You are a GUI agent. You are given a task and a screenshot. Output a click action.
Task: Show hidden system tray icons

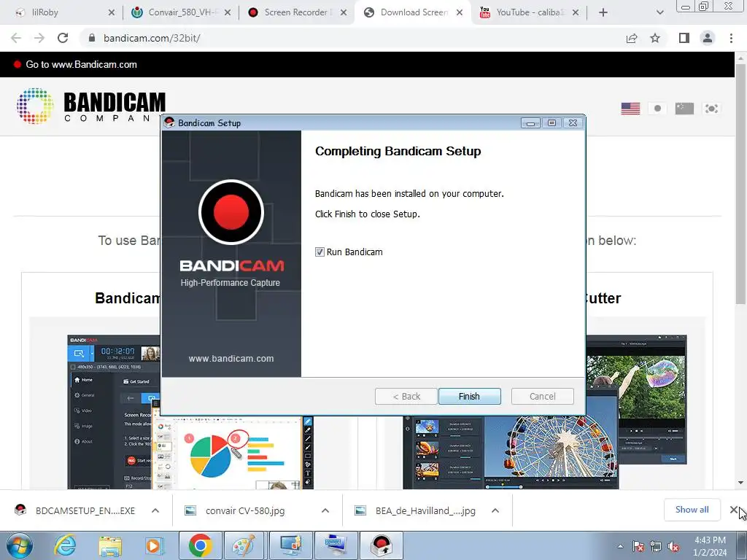pyautogui.click(x=620, y=546)
